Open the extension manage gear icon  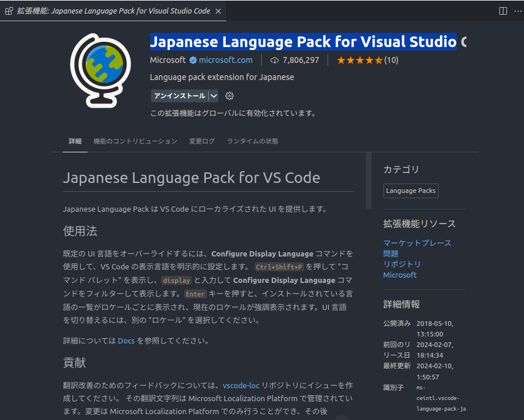229,96
